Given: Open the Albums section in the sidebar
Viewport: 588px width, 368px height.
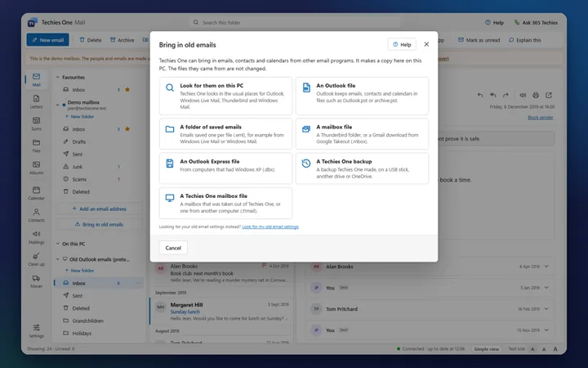Looking at the screenshot, I should pos(36,168).
